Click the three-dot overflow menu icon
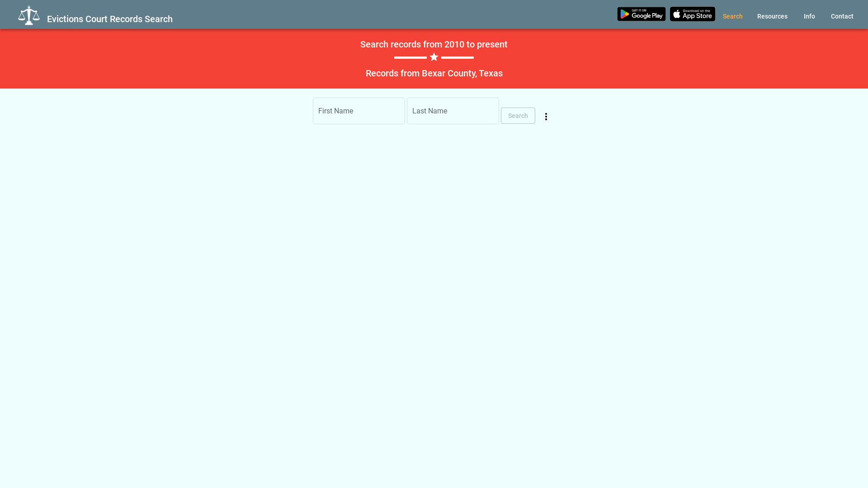Viewport: 868px width, 488px height. [x=546, y=117]
